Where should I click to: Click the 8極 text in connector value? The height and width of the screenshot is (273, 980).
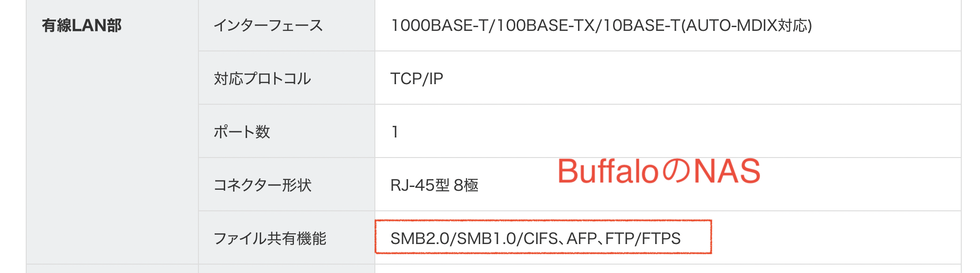466,185
